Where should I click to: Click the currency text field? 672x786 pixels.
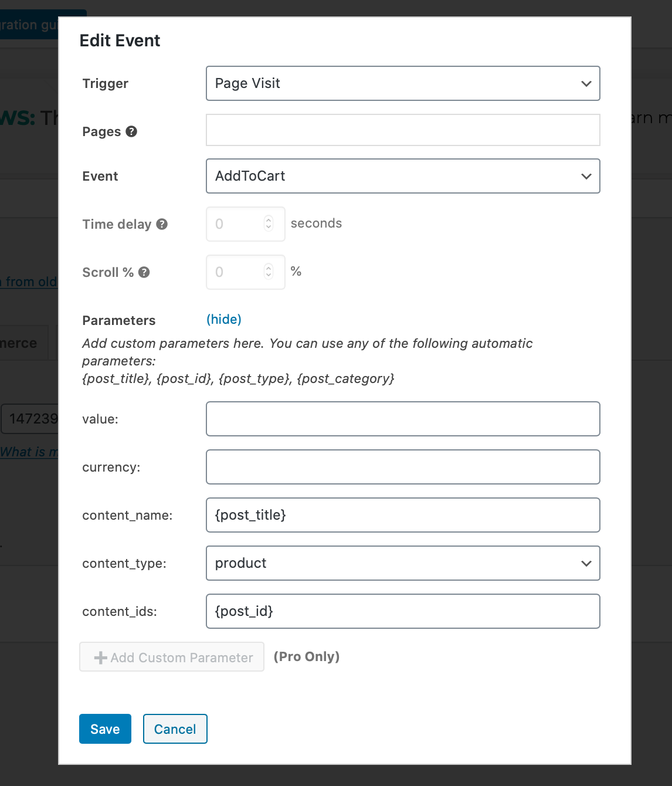coord(403,467)
